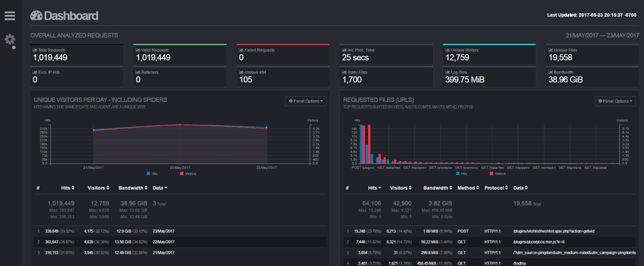Sort Unique Visitors table by Bandwidth
This screenshot has height=266, width=644.
[x=133, y=188]
